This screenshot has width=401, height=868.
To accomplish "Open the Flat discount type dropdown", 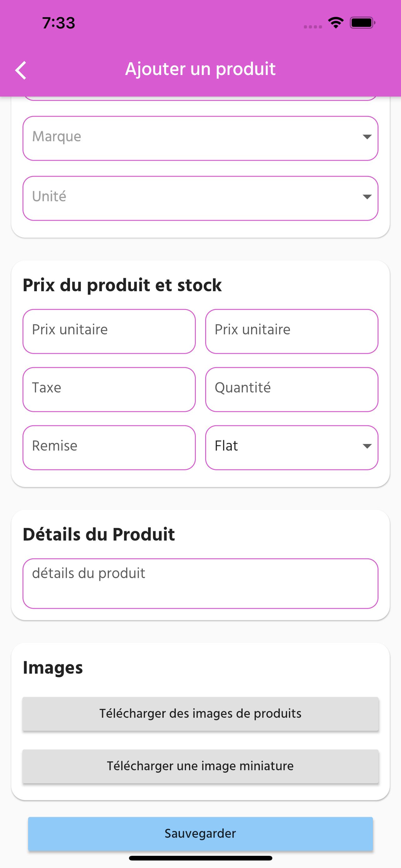I will 292,447.
